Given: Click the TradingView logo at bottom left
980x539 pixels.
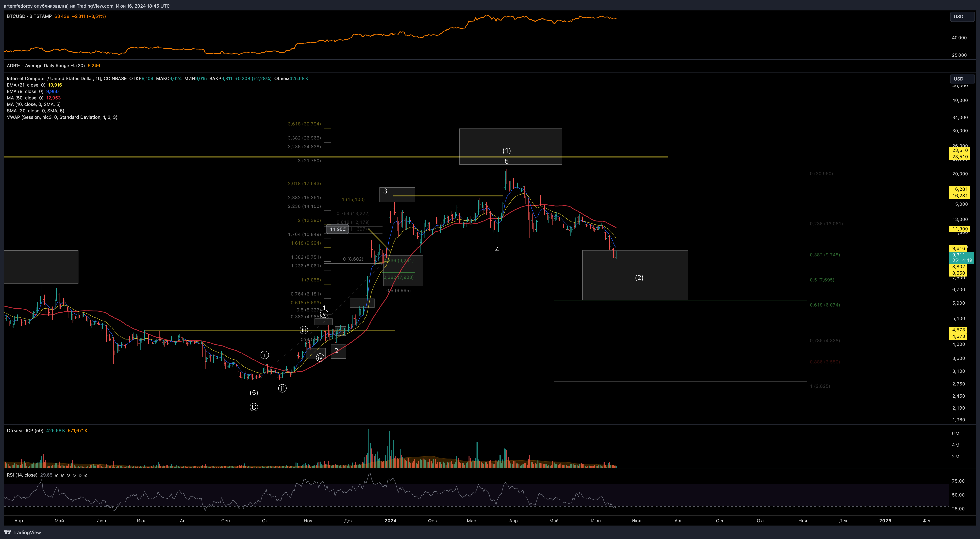Looking at the screenshot, I should pos(22,533).
